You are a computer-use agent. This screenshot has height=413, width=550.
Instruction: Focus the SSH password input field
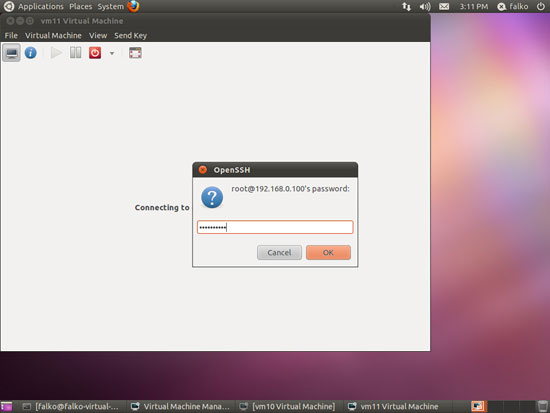275,227
